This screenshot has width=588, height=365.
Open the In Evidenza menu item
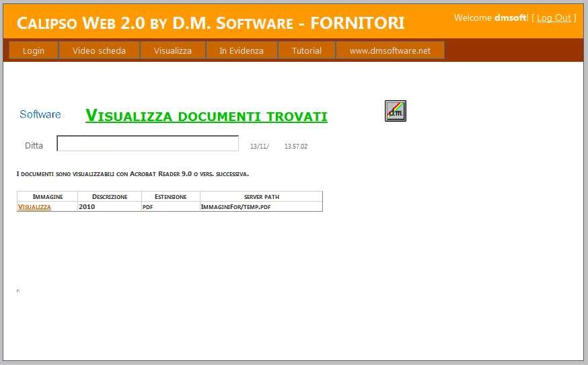(242, 50)
